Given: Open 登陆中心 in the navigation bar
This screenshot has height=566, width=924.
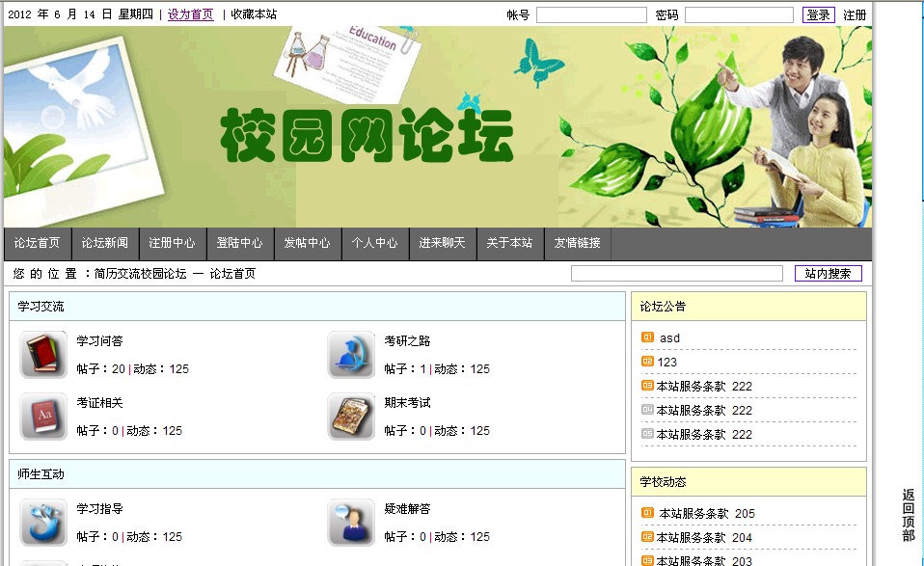Looking at the screenshot, I should [x=240, y=243].
